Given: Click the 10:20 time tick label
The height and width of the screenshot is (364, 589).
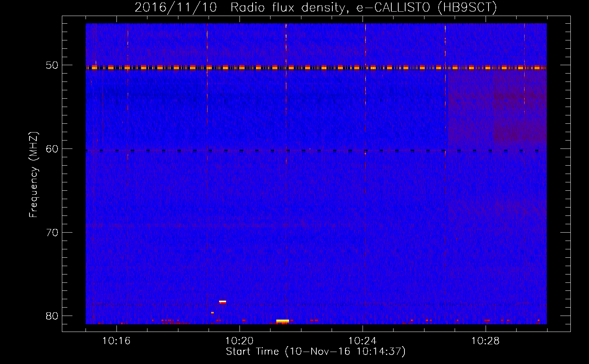Looking at the screenshot, I should [239, 341].
